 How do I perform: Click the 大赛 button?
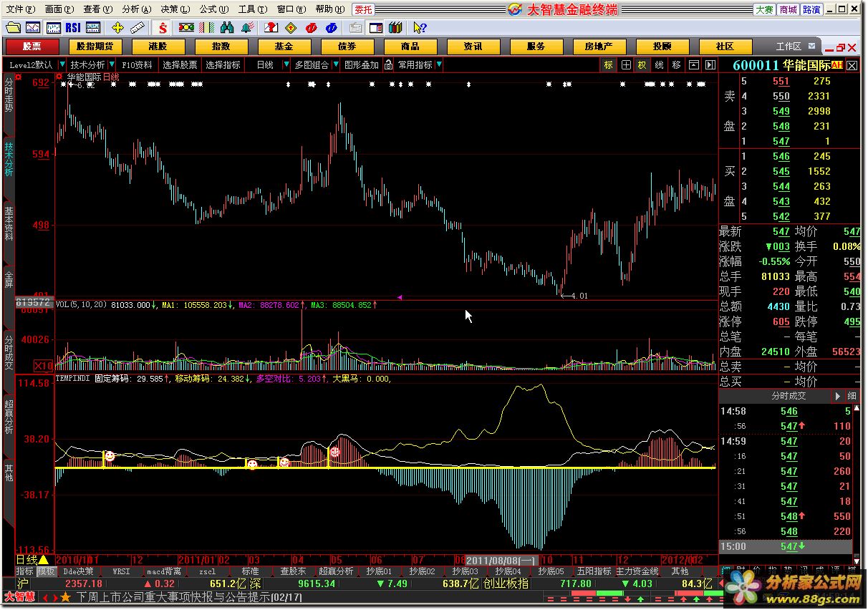(x=764, y=9)
